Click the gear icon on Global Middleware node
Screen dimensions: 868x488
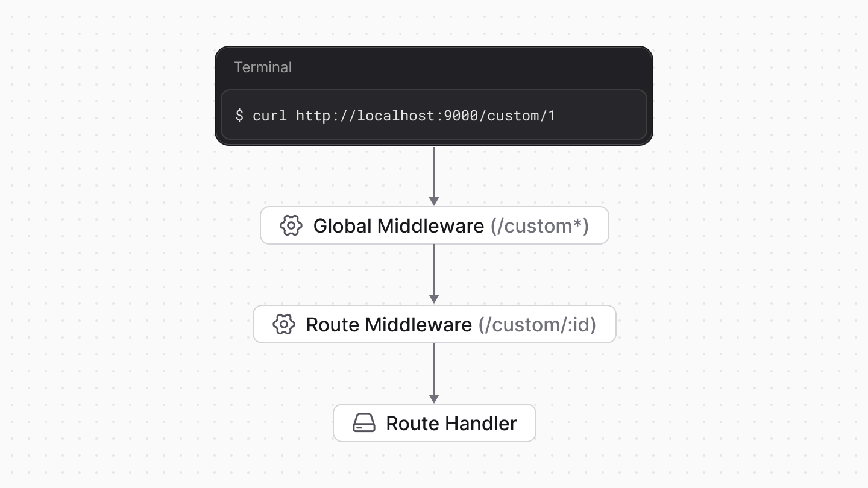[x=291, y=225]
